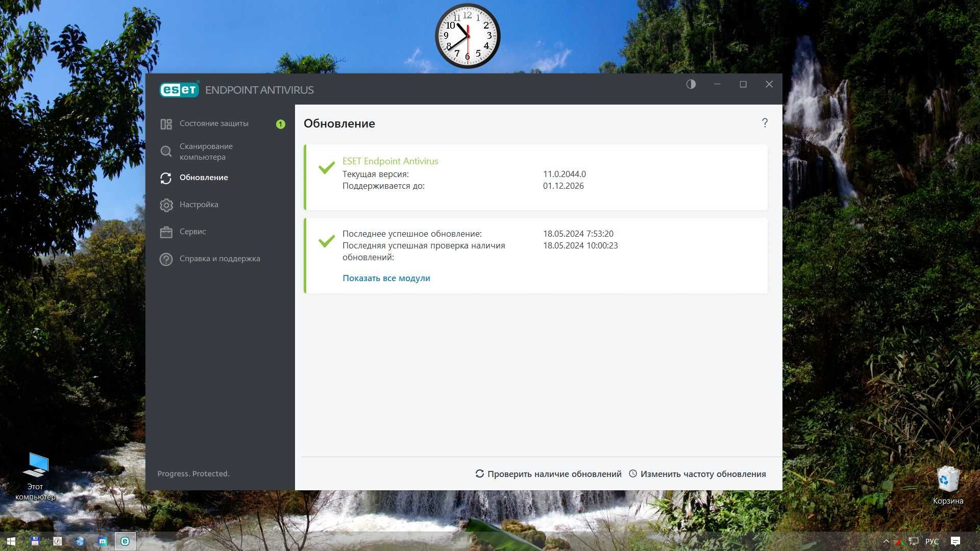Close the ESET Endpoint Antivirus window
This screenshot has width=980, height=551.
click(x=769, y=84)
